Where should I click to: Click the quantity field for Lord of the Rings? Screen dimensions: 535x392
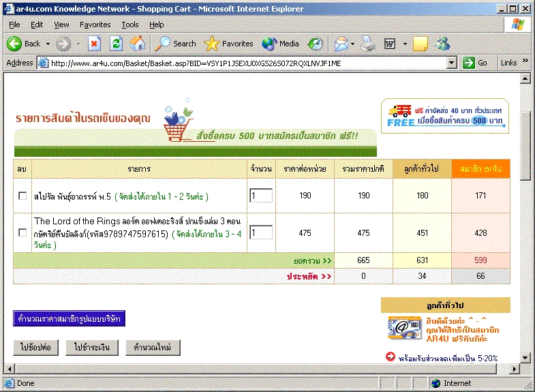pos(261,232)
